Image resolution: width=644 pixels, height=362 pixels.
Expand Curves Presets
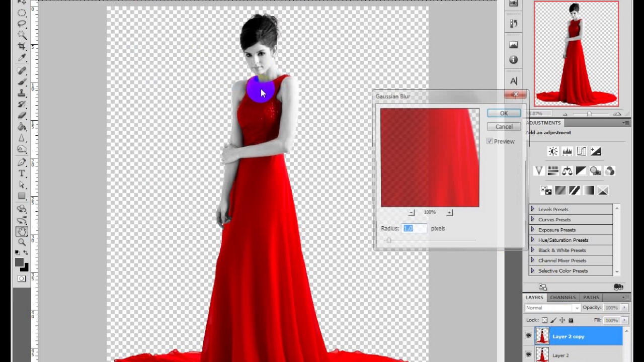[532, 219]
